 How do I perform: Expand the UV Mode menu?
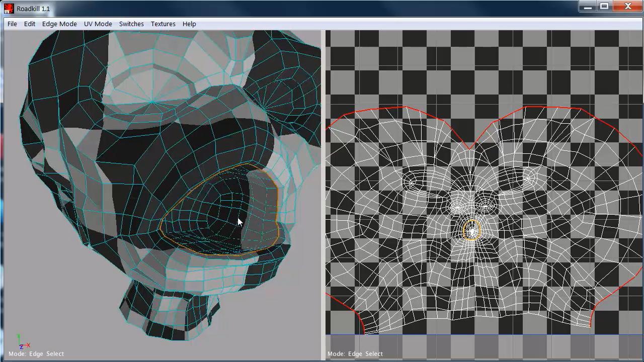point(98,24)
